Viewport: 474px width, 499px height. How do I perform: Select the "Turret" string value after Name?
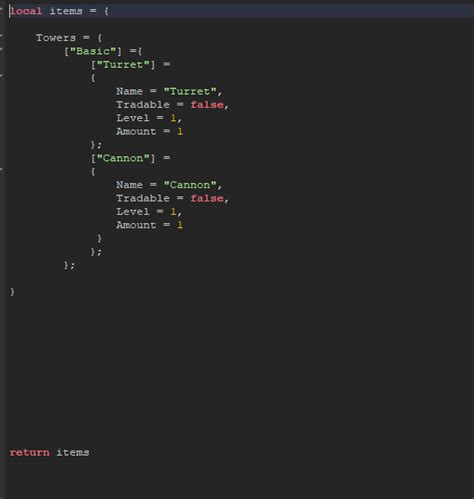190,91
